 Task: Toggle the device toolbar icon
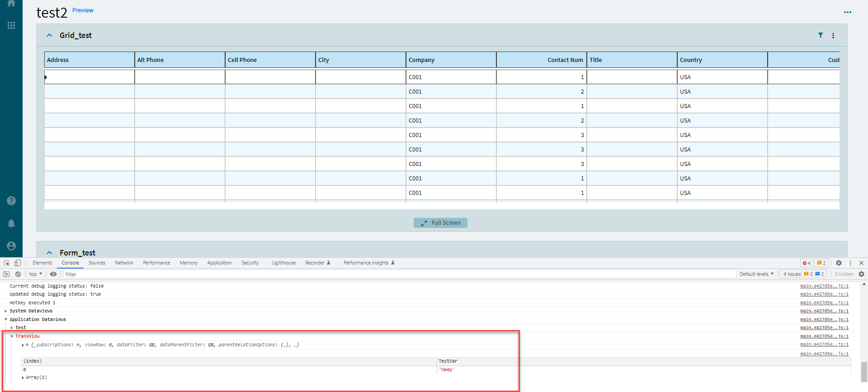18,263
